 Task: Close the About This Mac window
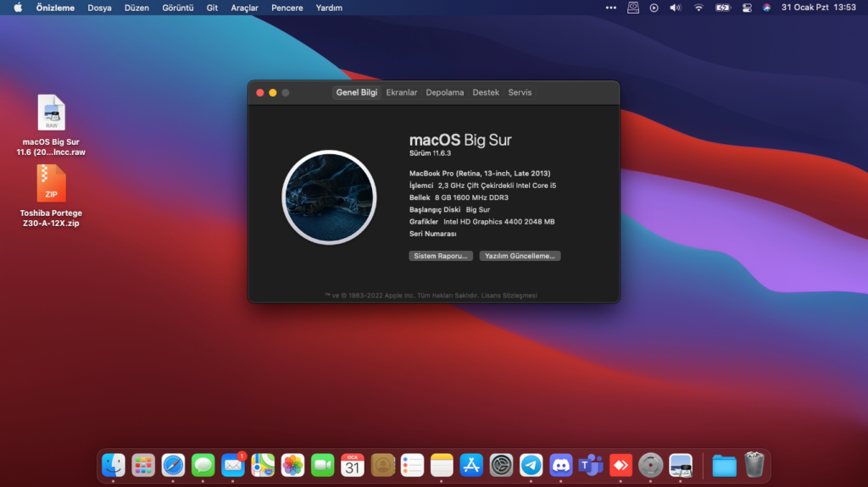tap(259, 92)
